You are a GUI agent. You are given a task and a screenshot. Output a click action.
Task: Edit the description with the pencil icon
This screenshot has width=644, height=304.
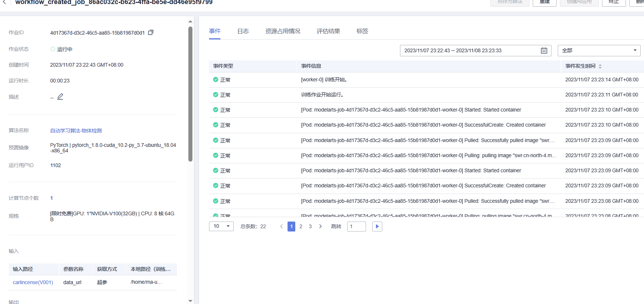click(60, 96)
